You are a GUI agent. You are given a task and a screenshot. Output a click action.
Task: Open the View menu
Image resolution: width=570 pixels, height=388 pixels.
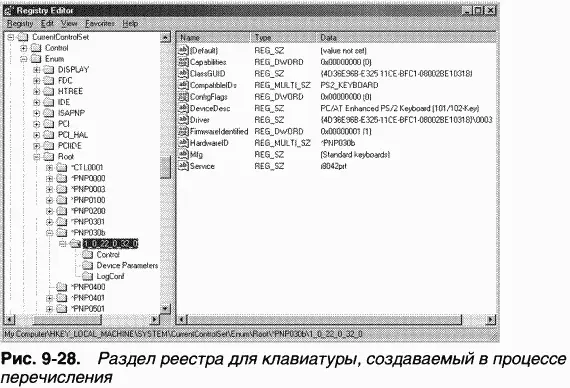pos(69,24)
